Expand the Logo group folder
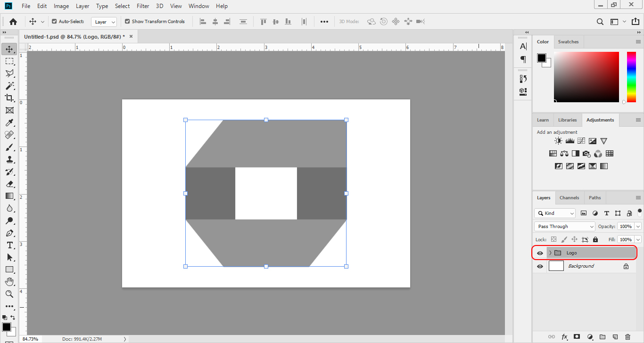Viewport: 644px width, 343px height. pos(550,253)
